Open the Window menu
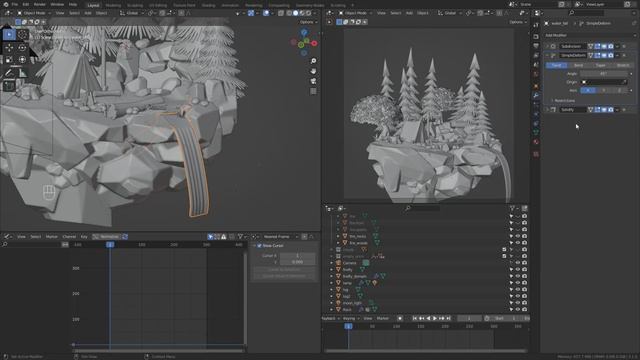 click(x=57, y=4)
